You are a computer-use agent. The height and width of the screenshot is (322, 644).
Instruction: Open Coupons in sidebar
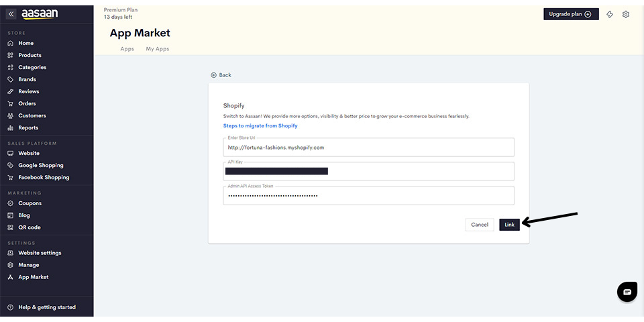[30, 203]
